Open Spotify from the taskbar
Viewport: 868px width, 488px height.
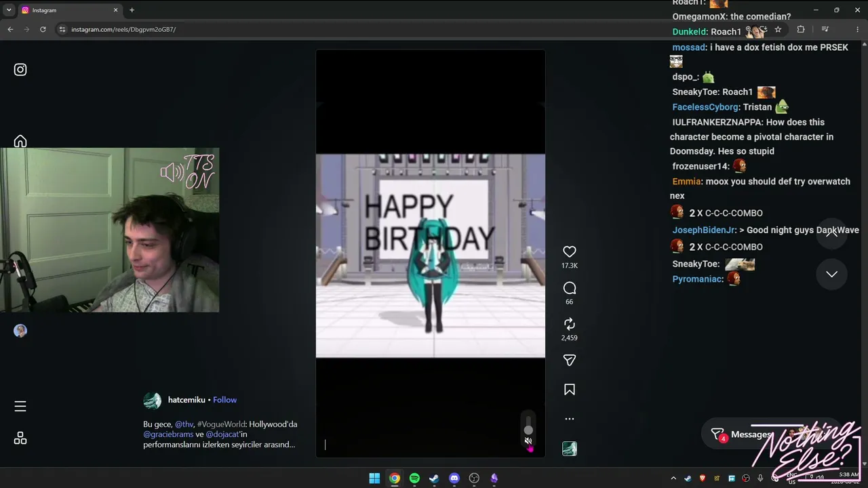point(414,479)
